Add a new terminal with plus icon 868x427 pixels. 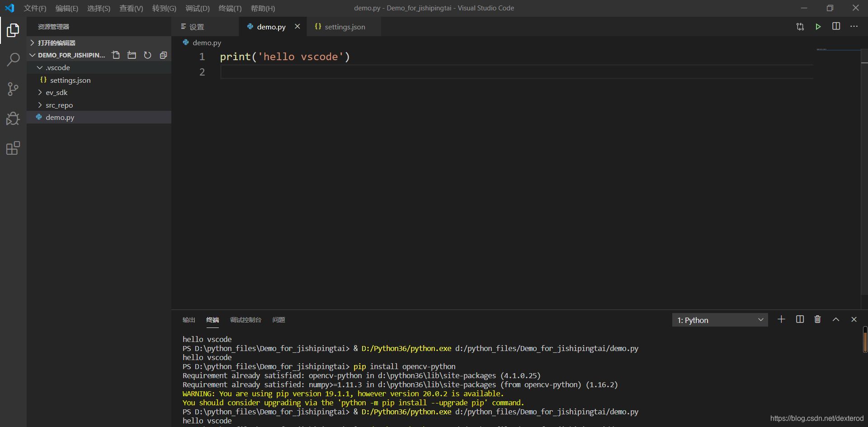coord(781,319)
